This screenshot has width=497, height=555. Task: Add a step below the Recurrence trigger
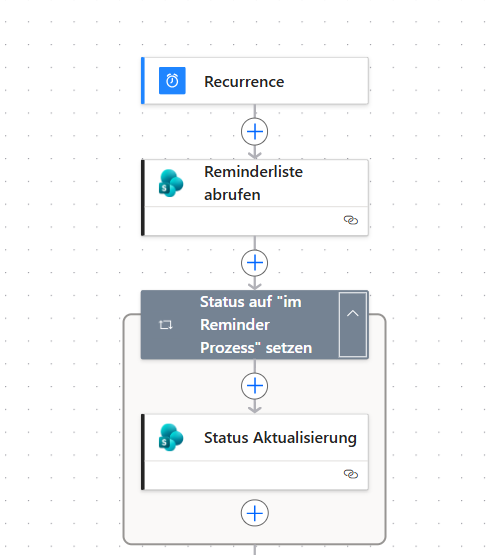click(255, 132)
